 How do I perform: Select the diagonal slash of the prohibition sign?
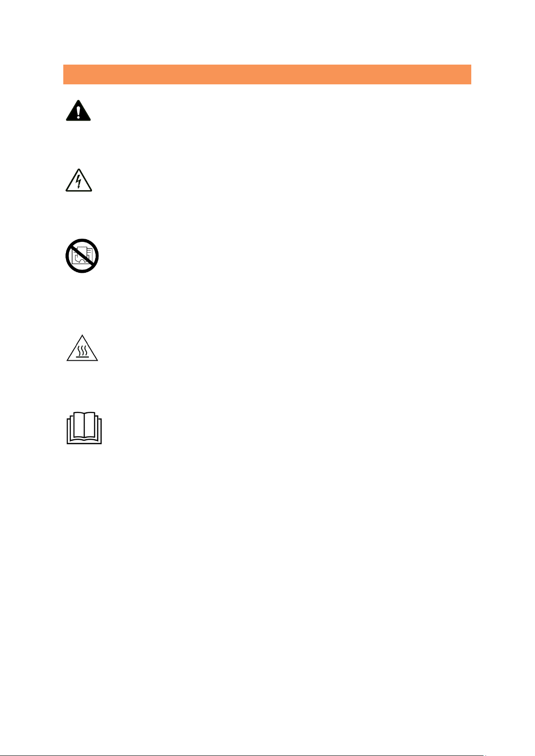pyautogui.click(x=81, y=256)
